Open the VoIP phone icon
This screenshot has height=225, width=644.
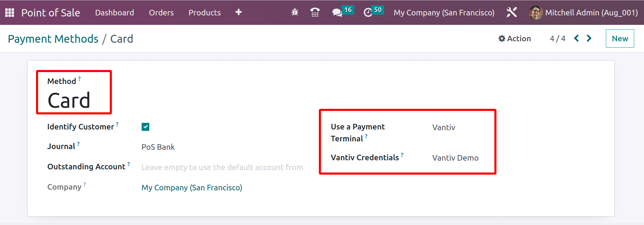(315, 13)
